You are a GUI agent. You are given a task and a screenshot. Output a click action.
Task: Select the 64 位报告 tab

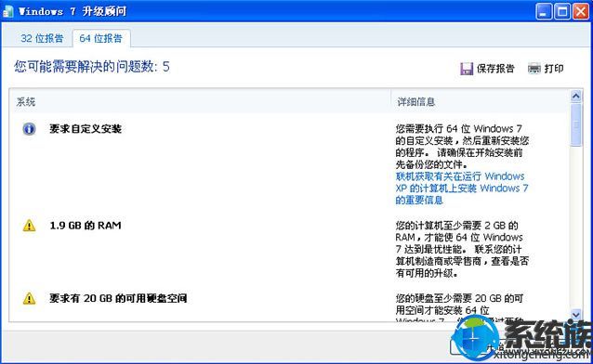pos(101,38)
